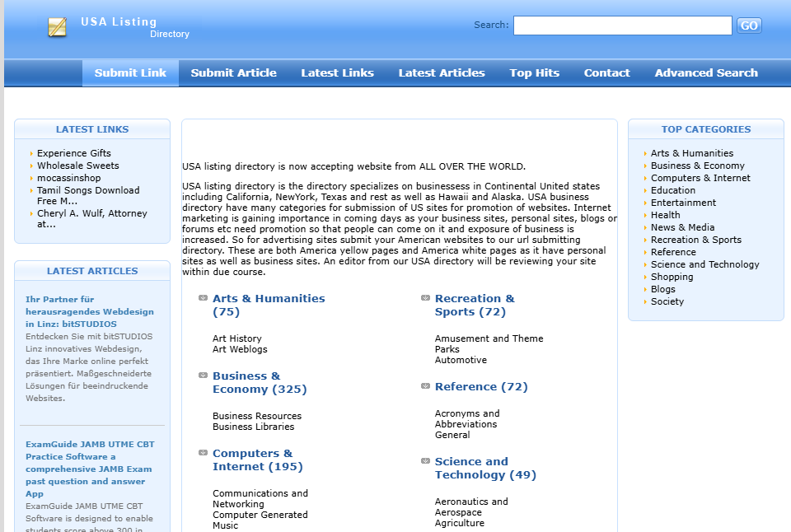
Task: Click the icon beside Arts & Humanities heading
Action: 203,298
